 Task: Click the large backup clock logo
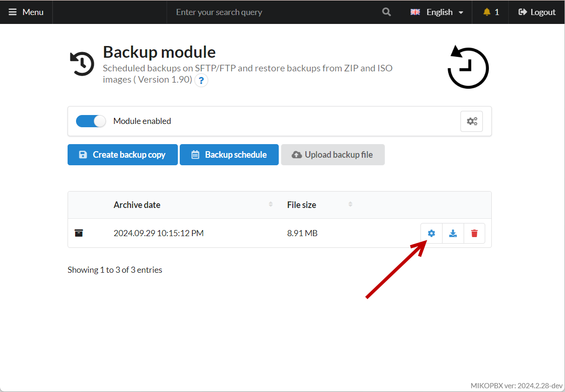pos(468,68)
